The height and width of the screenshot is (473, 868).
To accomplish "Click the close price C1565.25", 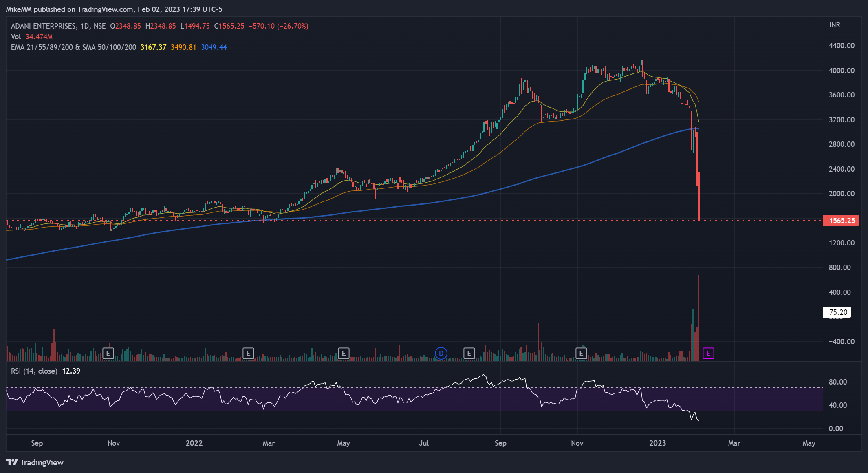I will coord(229,26).
